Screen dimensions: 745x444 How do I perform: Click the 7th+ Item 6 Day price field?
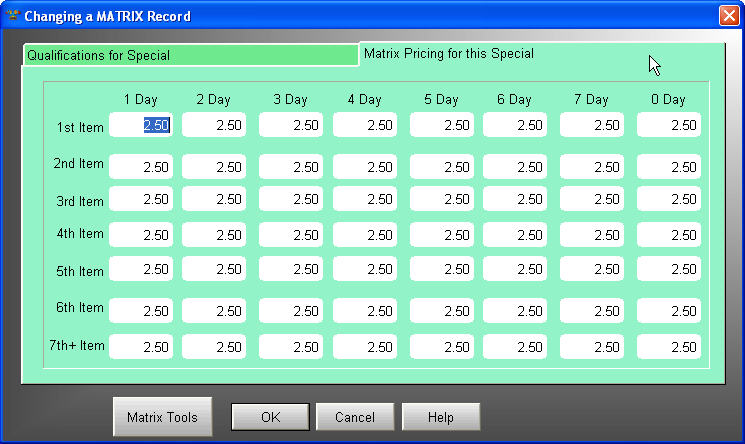click(514, 347)
